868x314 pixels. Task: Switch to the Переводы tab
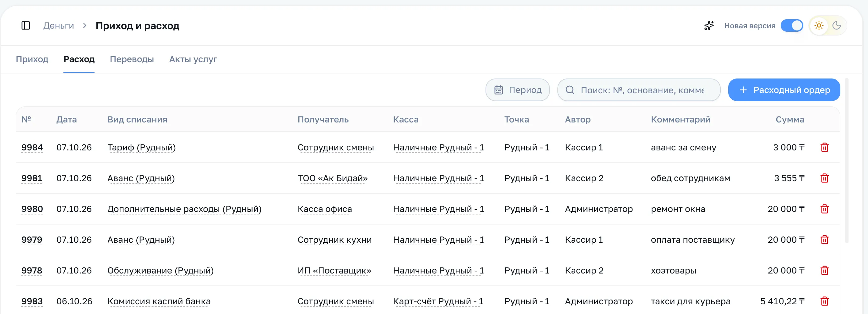coord(132,59)
